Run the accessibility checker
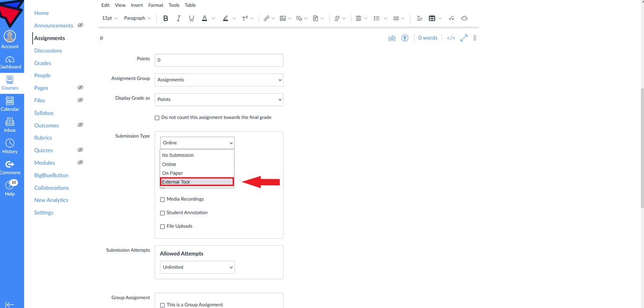644x308 pixels. click(x=405, y=37)
